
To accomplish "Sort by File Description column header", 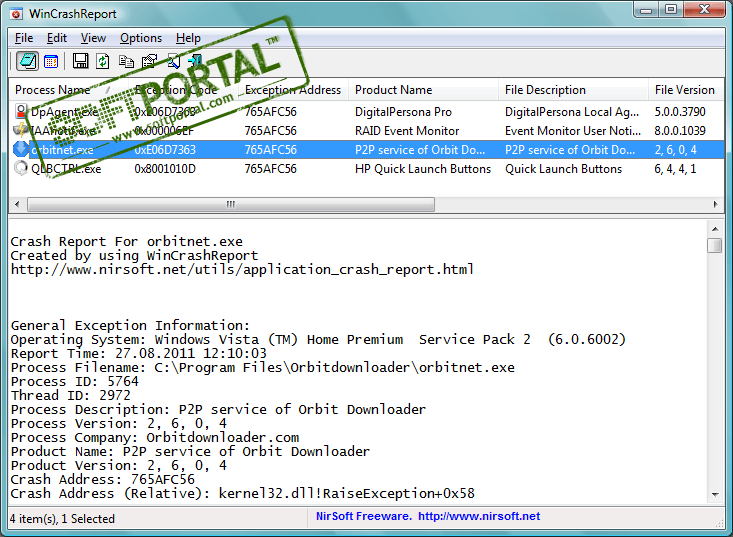I will click(x=574, y=90).
